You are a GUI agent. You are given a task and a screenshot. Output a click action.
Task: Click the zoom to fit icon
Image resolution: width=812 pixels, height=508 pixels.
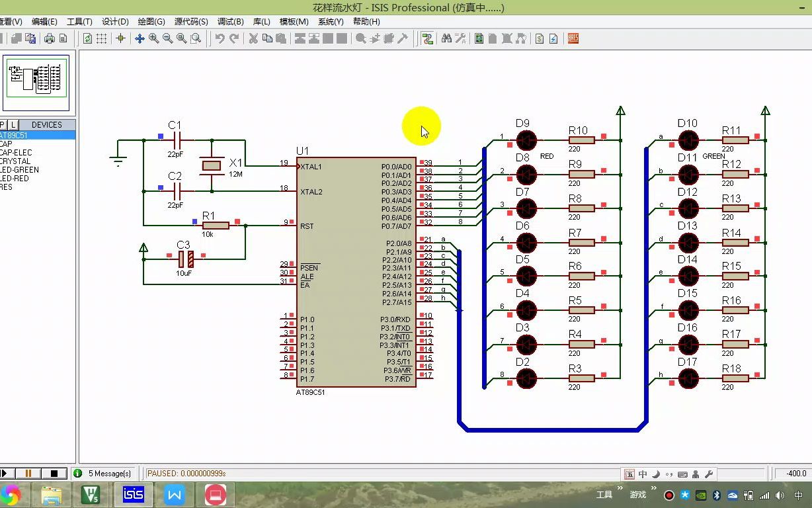click(x=181, y=38)
